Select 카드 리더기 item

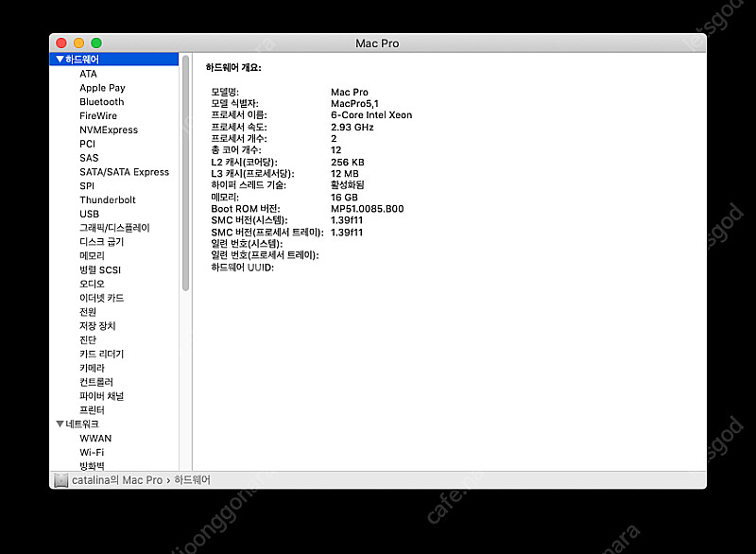tap(102, 354)
